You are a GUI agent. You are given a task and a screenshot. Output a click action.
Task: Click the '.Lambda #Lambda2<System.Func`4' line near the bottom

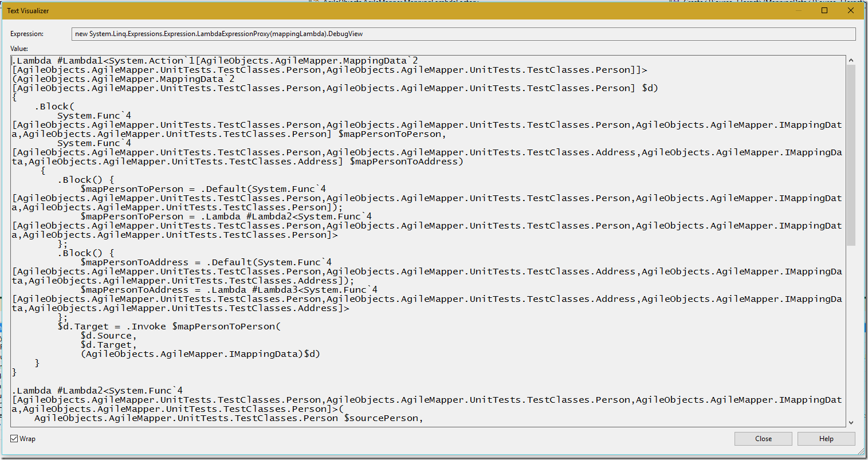[x=97, y=391]
